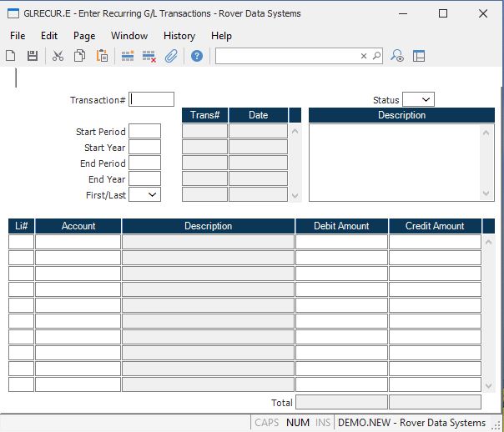This screenshot has width=504, height=432.
Task: Open attachments with the paperclip icon
Action: point(171,56)
